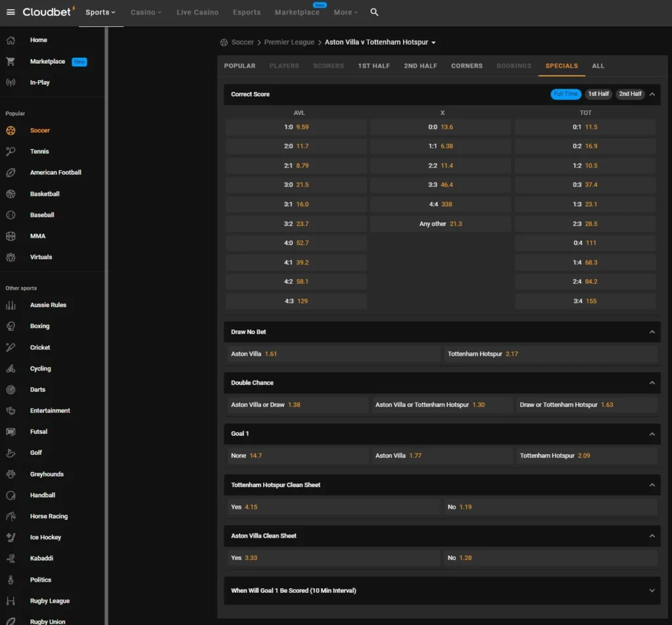672x625 pixels.
Task: Switch to the 1ST HALF tab
Action: (373, 66)
